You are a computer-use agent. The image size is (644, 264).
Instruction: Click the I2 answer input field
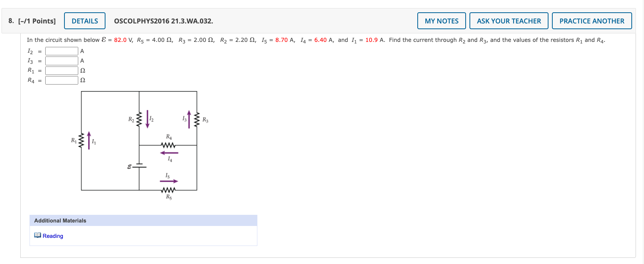coord(61,50)
